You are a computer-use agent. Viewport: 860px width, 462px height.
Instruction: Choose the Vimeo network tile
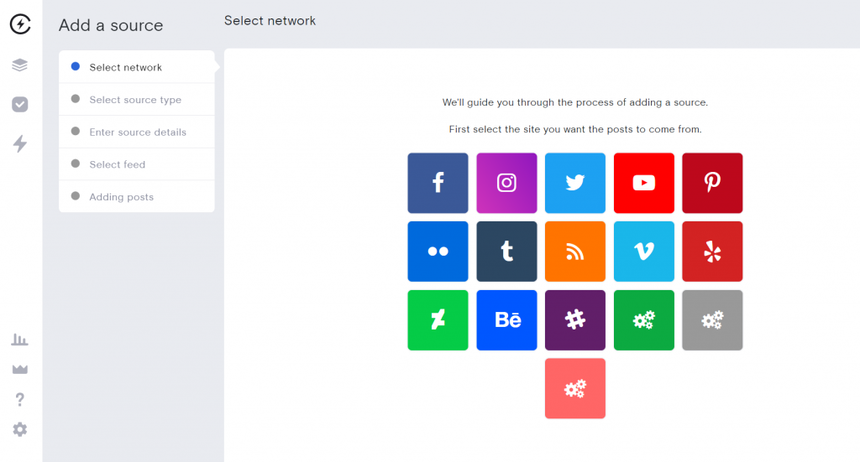pyautogui.click(x=644, y=251)
